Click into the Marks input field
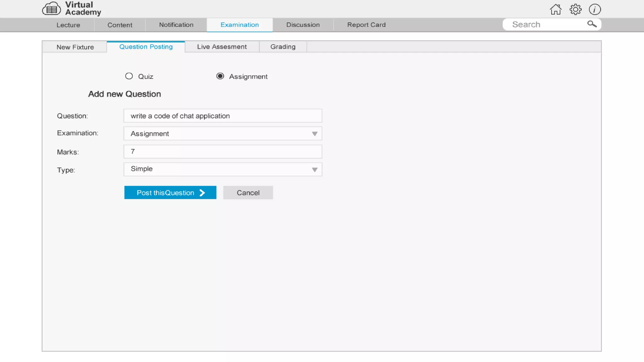644x362 pixels. 223,152
